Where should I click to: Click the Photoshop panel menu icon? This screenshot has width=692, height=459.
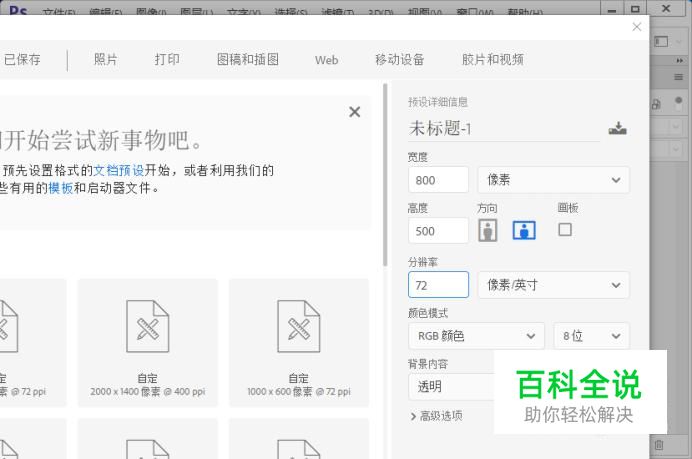click(679, 77)
